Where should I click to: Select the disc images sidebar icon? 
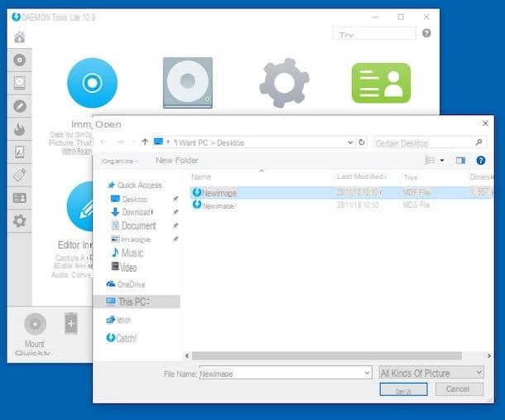coord(20,60)
